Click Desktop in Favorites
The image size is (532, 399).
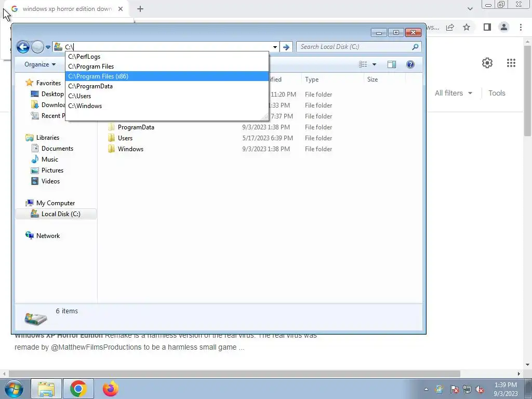[52, 94]
